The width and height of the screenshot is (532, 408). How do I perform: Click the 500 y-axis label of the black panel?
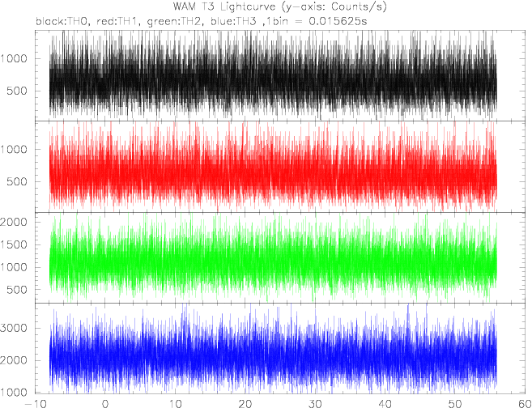(17, 91)
